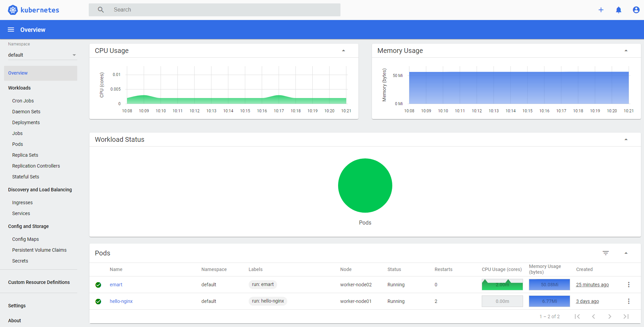Click the Kubernetes logo icon
Viewport: 644px width, 327px height.
point(13,10)
